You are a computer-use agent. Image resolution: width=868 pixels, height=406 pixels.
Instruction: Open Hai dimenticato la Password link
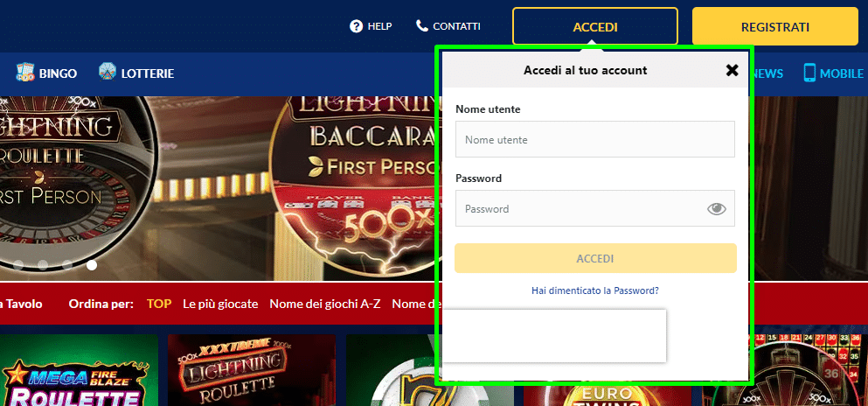(595, 290)
